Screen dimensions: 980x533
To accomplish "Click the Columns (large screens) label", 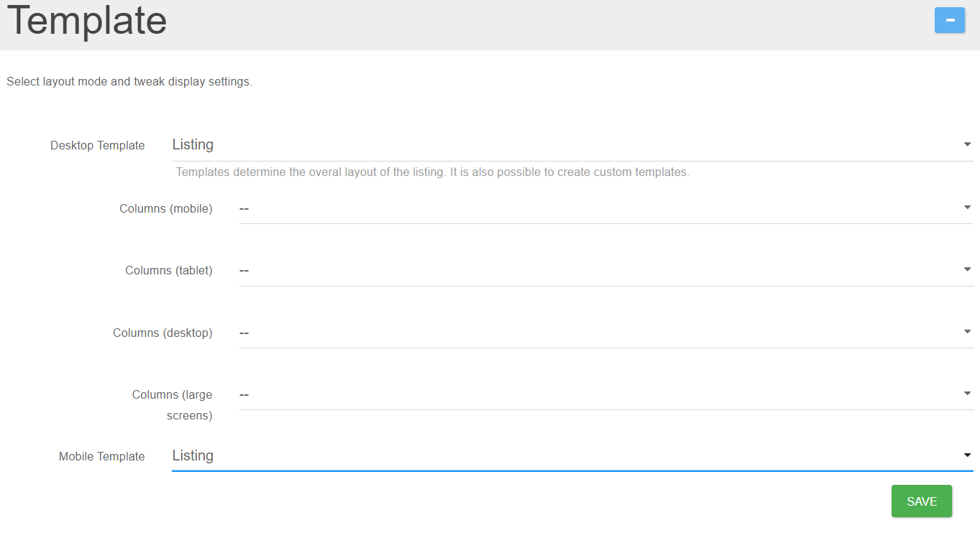I will (173, 404).
